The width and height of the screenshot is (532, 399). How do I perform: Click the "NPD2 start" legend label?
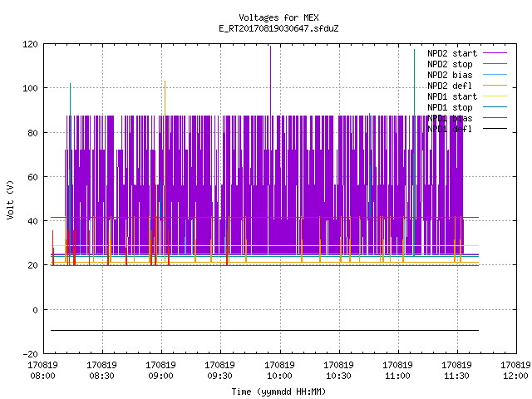452,53
